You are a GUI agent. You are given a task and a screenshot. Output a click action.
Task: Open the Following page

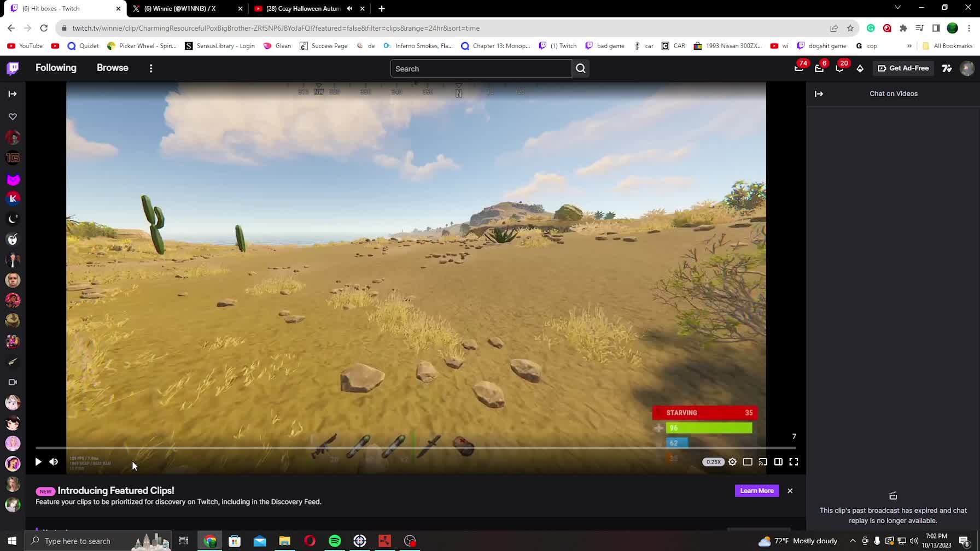[x=56, y=68]
